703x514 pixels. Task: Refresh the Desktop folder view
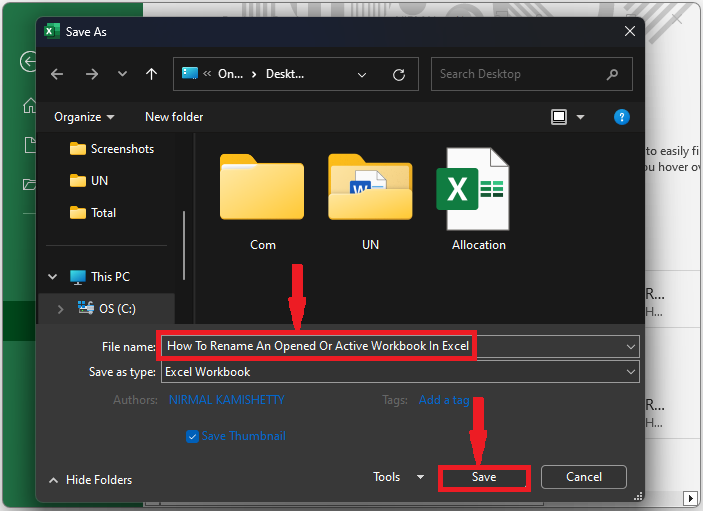coord(399,74)
